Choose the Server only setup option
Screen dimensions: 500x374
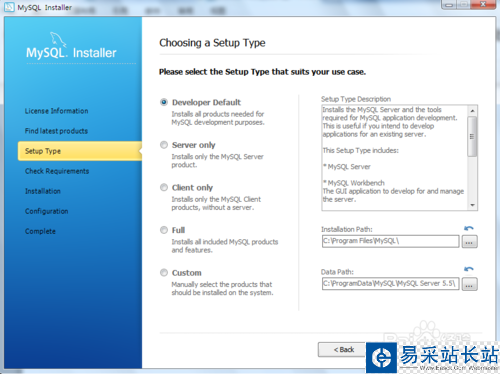click(x=164, y=145)
